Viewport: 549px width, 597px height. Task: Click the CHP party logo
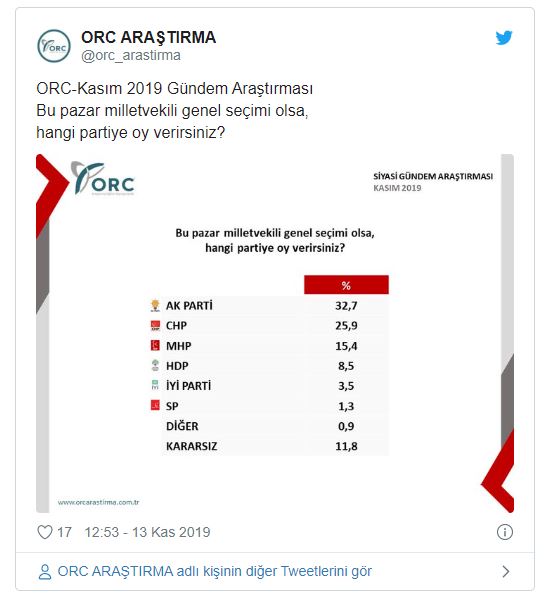click(155, 326)
